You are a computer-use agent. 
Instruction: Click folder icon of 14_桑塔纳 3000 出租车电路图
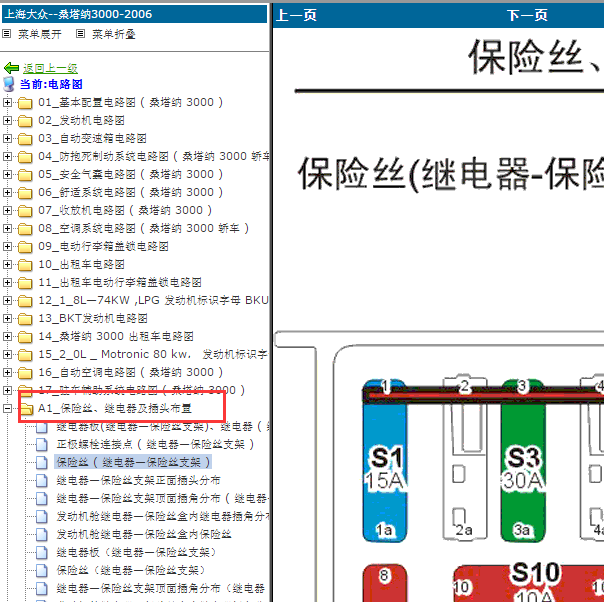[x=25, y=337]
